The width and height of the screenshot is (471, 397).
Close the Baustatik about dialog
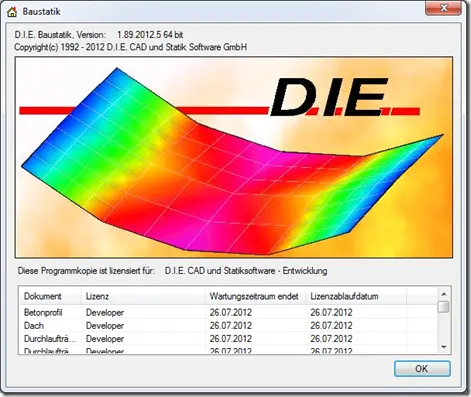pos(444,8)
